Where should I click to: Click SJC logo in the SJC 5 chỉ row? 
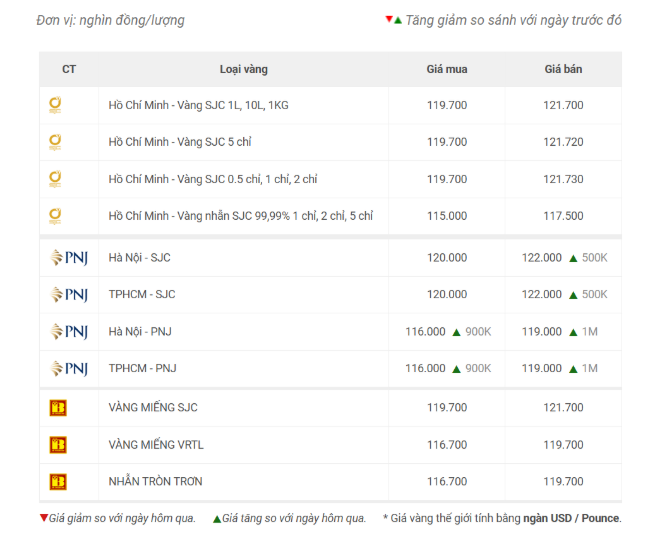tap(55, 142)
